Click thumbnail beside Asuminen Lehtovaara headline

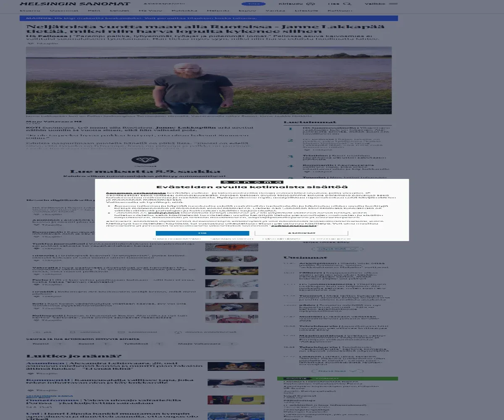click(x=236, y=366)
